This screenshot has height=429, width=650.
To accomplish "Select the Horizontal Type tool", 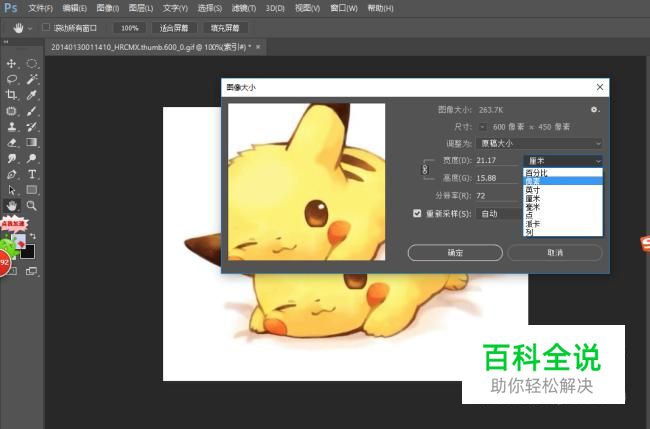I will 32,174.
